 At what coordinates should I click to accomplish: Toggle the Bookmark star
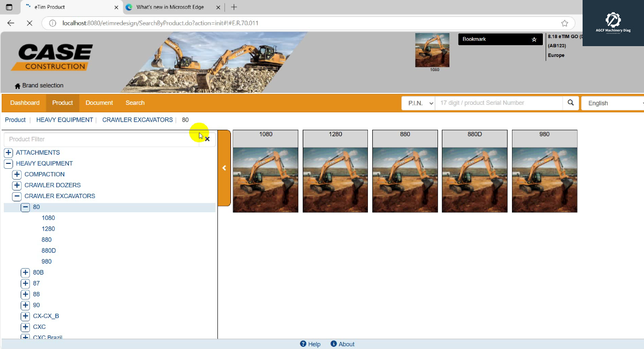click(x=534, y=39)
